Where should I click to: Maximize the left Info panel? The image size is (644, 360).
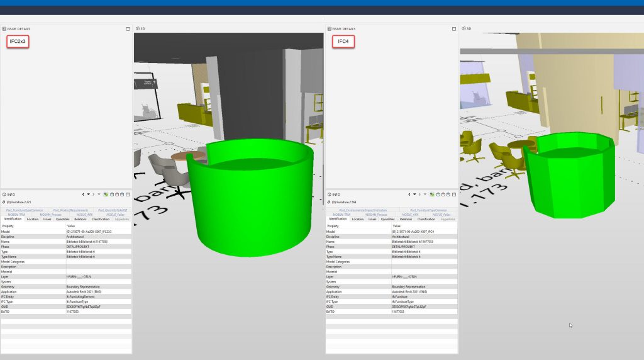pyautogui.click(x=128, y=194)
